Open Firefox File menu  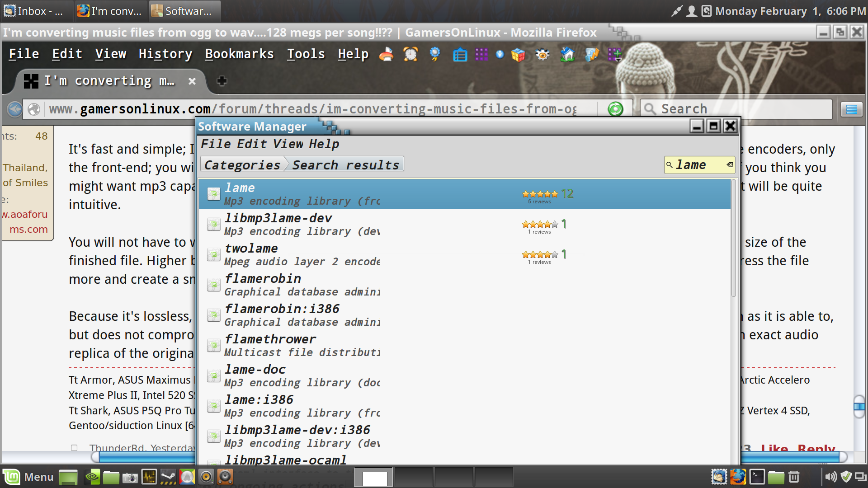point(24,54)
